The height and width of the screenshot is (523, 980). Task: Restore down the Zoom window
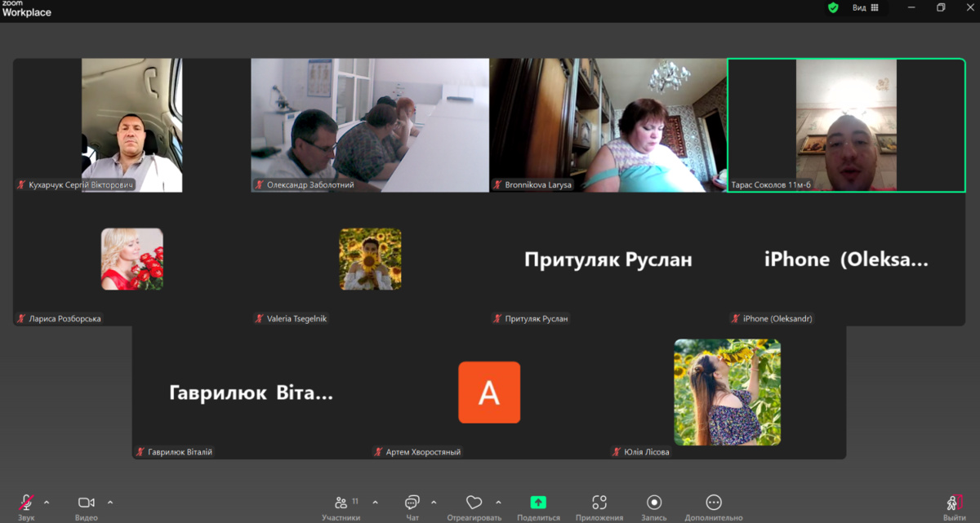[x=941, y=7]
